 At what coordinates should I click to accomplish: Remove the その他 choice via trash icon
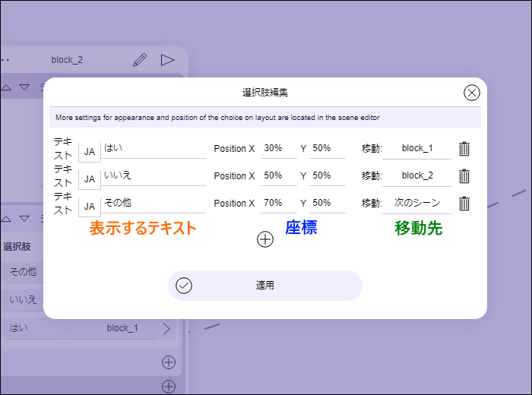(464, 204)
